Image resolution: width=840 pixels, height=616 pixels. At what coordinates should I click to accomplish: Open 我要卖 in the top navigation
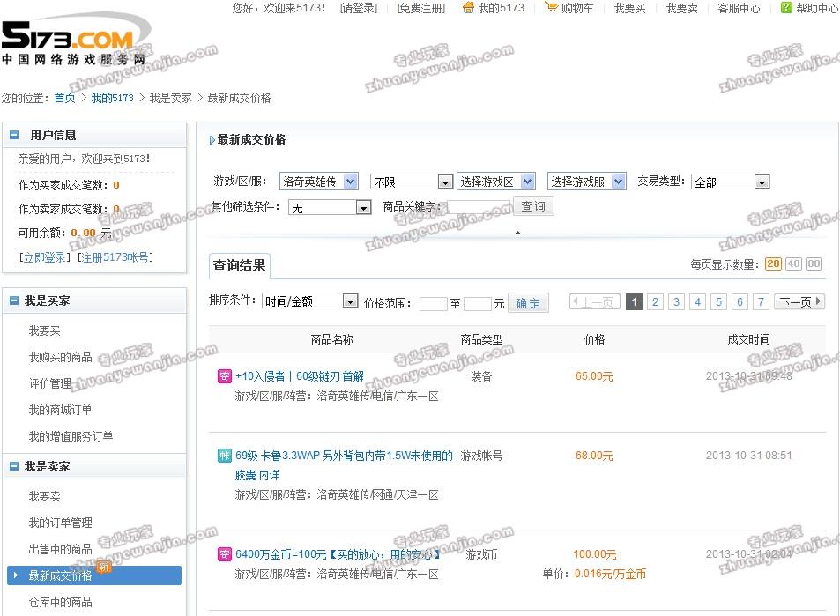pyautogui.click(x=681, y=8)
